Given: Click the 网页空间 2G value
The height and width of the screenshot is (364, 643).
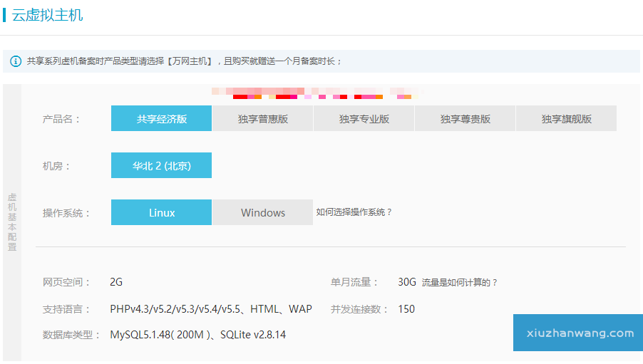Looking at the screenshot, I should point(116,282).
